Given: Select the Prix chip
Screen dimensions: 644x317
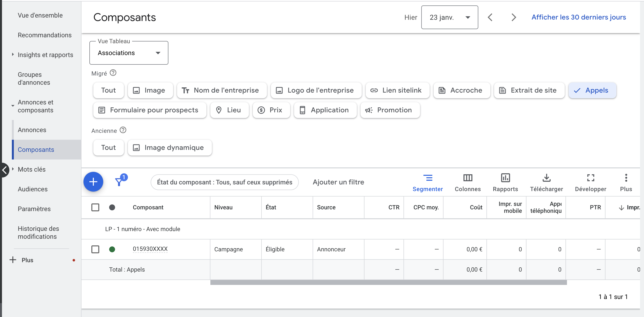Looking at the screenshot, I should (271, 110).
